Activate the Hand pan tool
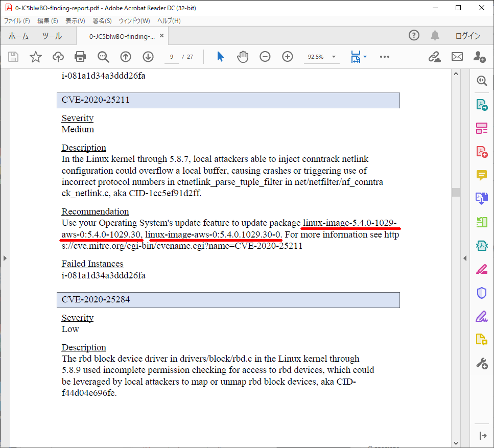 [x=242, y=57]
